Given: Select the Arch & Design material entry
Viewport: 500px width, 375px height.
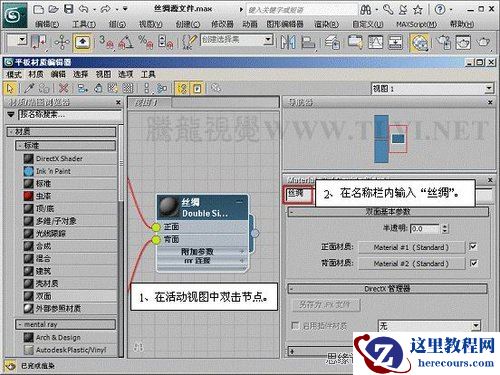Looking at the screenshot, I should (x=70, y=337).
